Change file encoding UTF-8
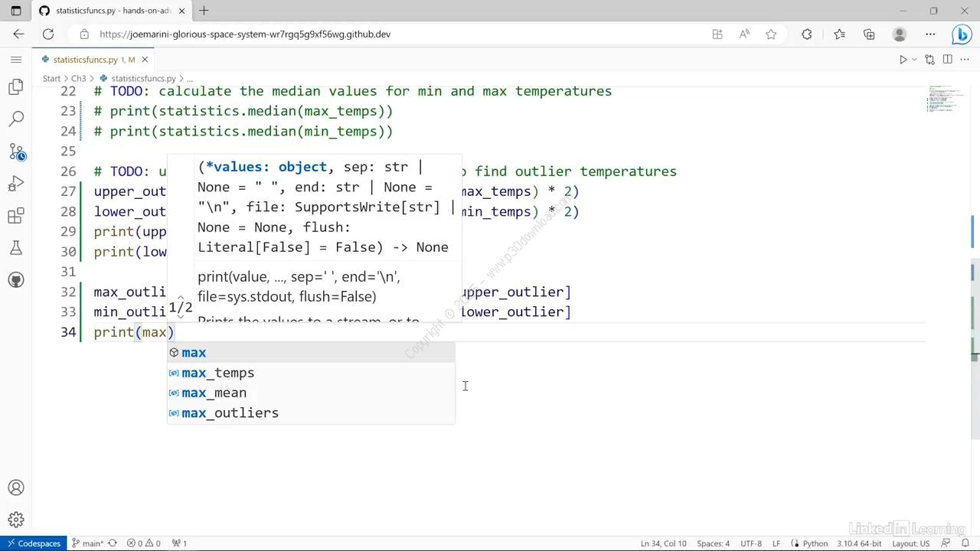Screen dimensions: 980x551 751,543
